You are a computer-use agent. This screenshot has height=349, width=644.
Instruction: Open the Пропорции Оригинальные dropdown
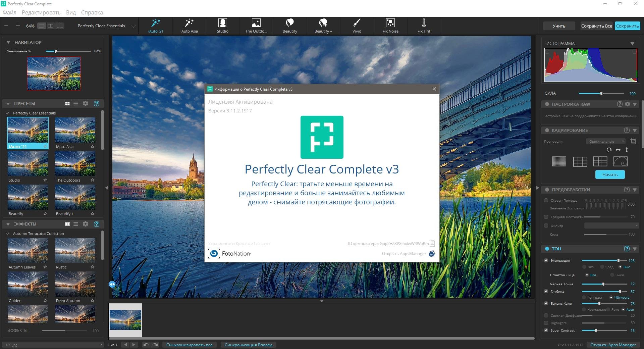tap(605, 141)
